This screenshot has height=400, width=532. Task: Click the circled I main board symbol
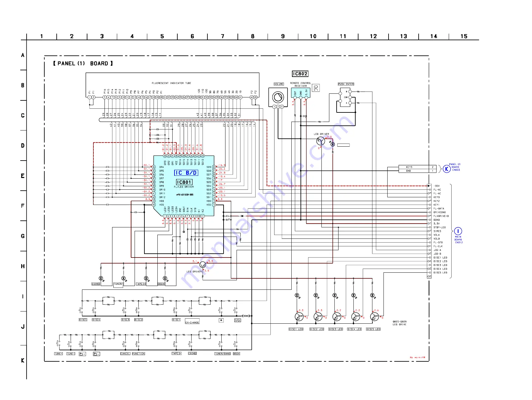click(458, 231)
